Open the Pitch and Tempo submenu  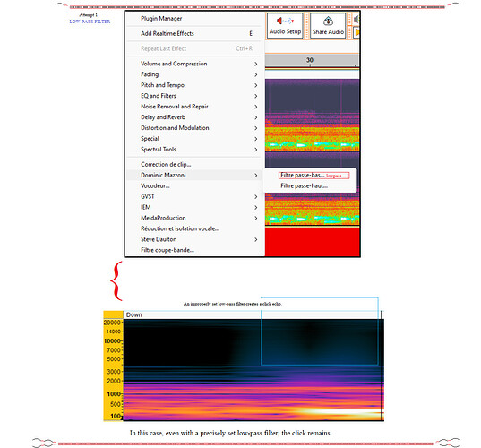(193, 85)
